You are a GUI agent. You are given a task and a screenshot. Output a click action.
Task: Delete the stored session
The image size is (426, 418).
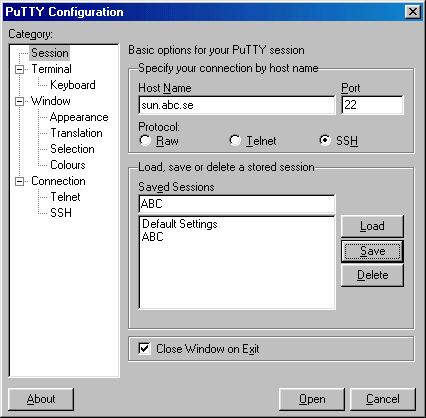pos(372,275)
